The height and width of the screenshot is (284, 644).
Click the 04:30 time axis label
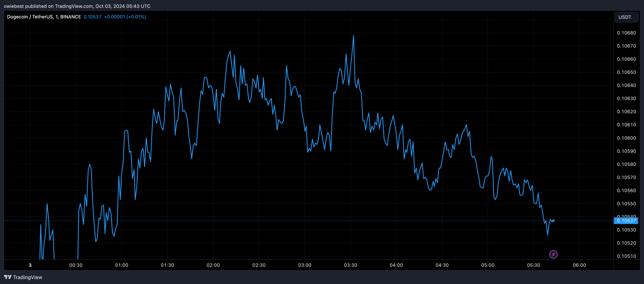[442, 265]
